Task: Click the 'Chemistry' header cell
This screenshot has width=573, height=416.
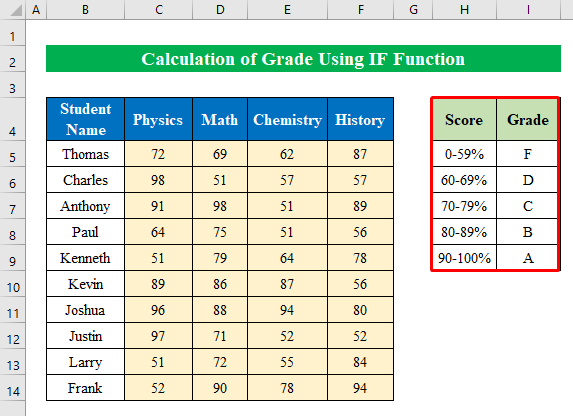Action: coord(288,119)
